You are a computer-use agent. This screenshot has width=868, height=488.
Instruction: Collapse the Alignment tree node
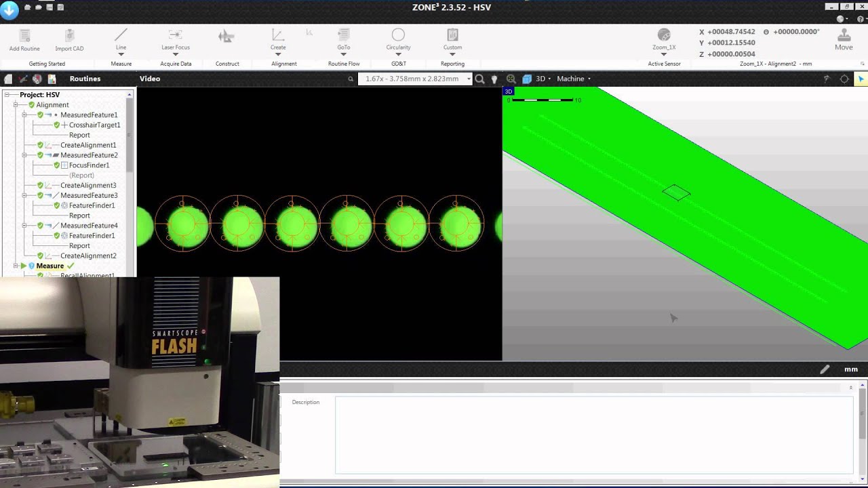16,105
